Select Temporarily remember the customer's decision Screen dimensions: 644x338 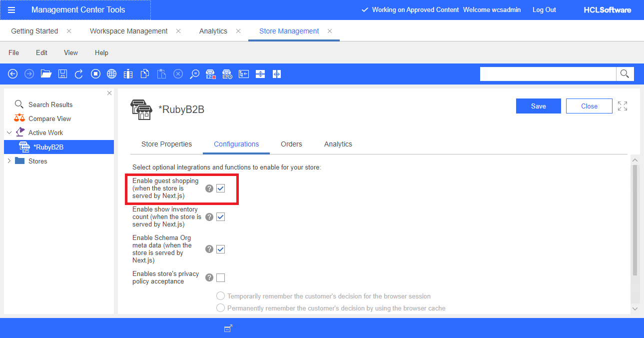coord(220,296)
